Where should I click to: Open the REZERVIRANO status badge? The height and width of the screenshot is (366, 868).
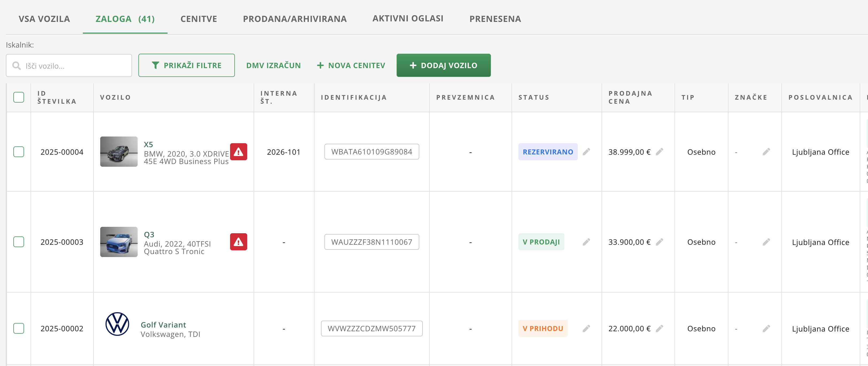coord(548,152)
